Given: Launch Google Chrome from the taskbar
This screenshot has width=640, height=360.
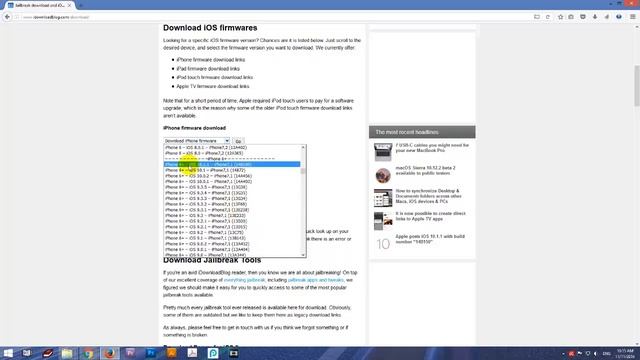Looking at the screenshot, I should click(x=89, y=353).
